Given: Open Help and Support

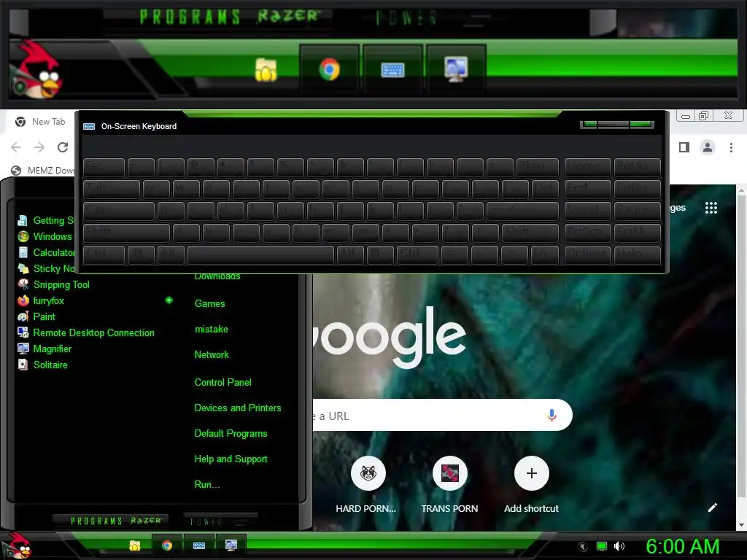Looking at the screenshot, I should tap(231, 459).
